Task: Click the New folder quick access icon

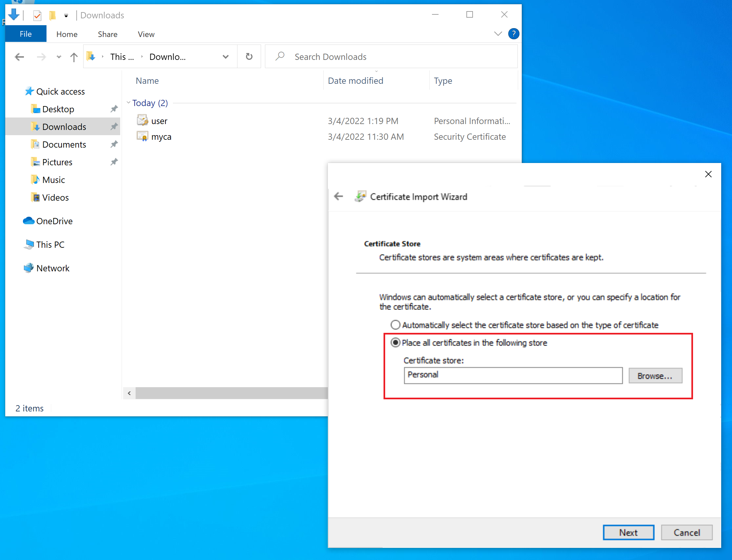Action: [52, 15]
